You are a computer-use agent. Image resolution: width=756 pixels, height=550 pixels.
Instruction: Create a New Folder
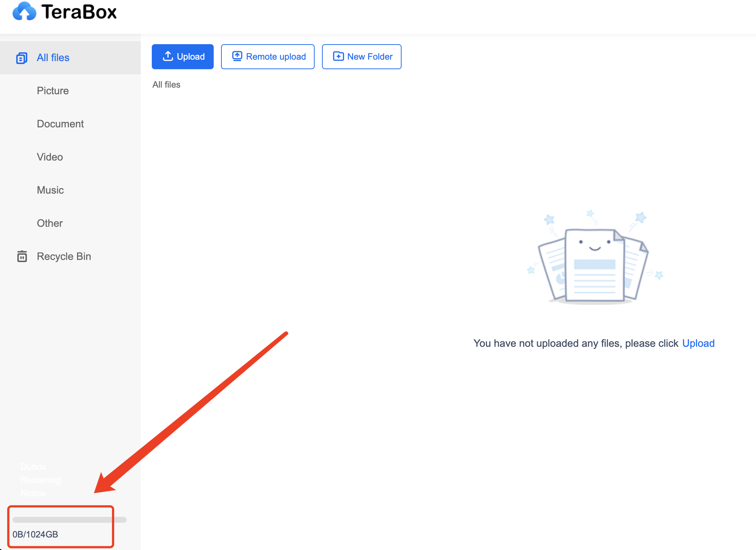tap(362, 57)
